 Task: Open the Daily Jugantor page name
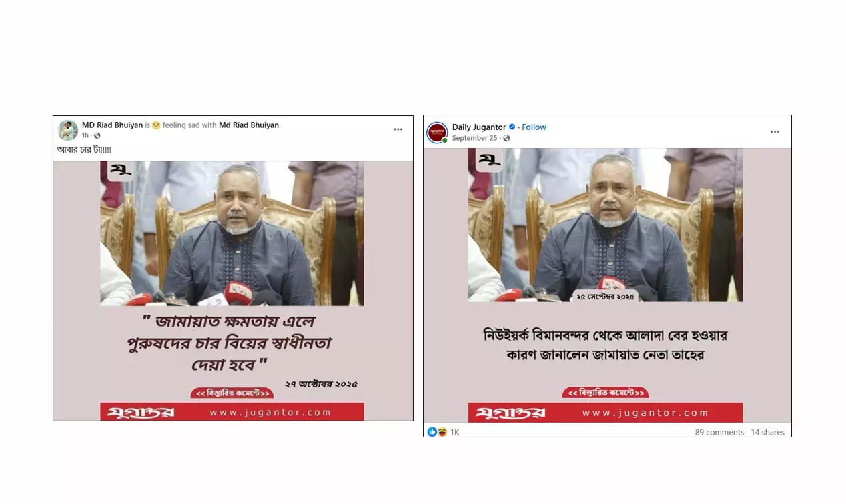coord(479,127)
